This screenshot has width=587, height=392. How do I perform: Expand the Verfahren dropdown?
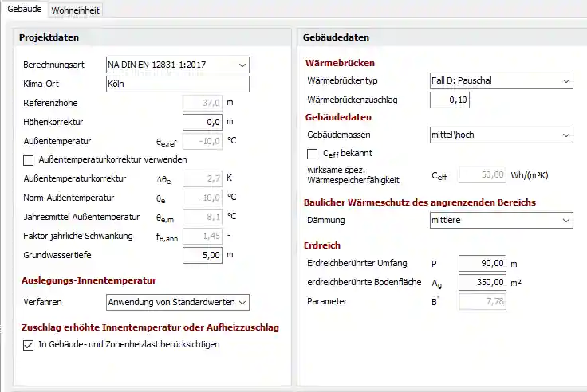click(x=177, y=302)
